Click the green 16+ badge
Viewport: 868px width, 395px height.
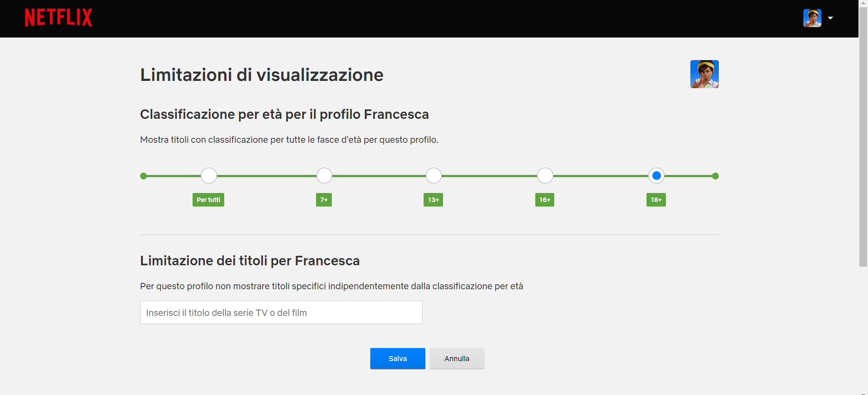(x=545, y=200)
